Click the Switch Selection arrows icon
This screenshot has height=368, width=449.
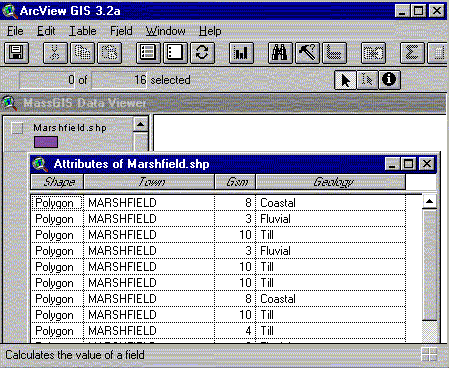(202, 53)
